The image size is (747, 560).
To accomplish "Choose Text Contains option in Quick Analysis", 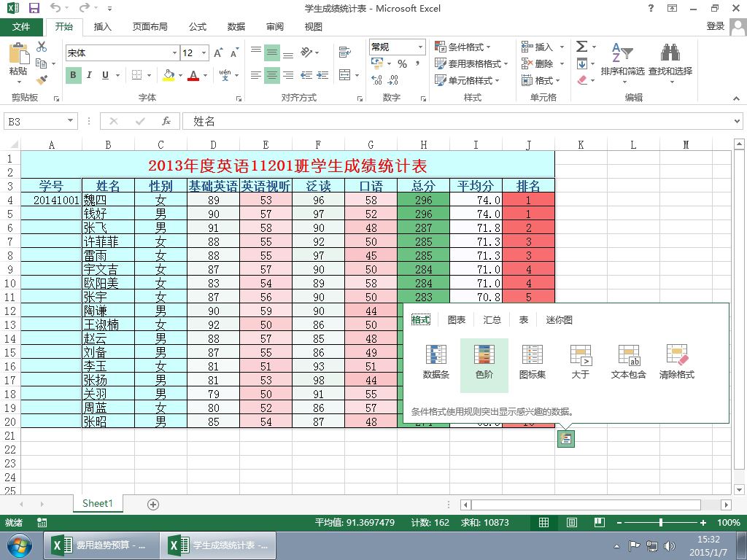I will [x=628, y=362].
